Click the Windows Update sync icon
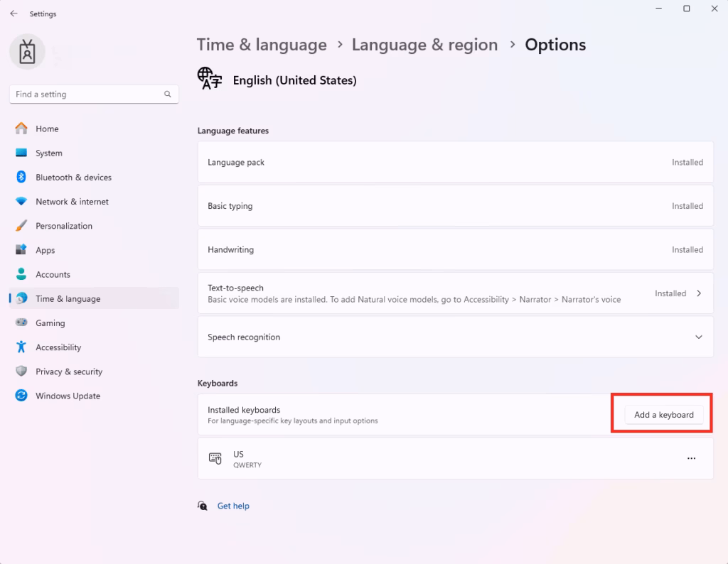Screen dimensions: 728x564 [21, 395]
